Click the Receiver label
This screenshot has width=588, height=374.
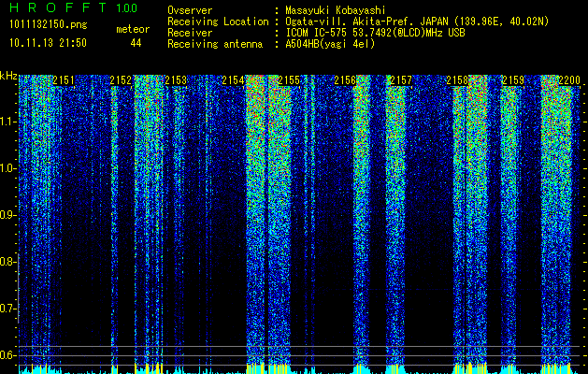coord(190,33)
